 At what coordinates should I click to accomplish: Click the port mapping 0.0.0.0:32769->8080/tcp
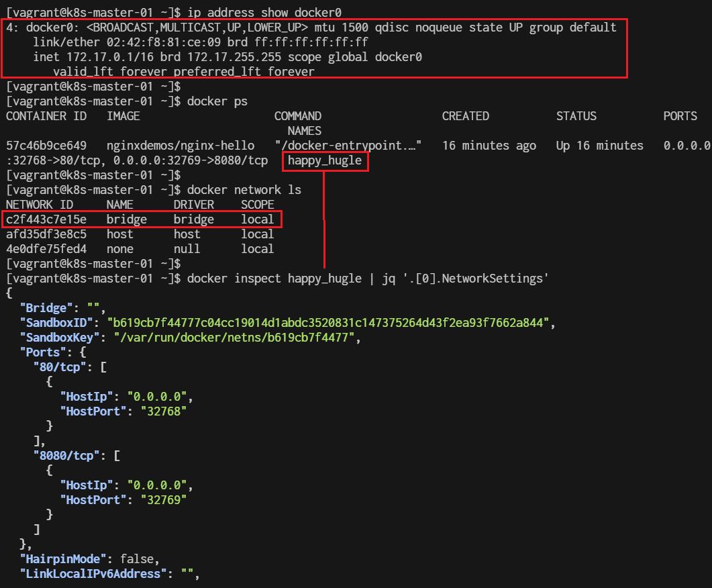pyautogui.click(x=191, y=160)
